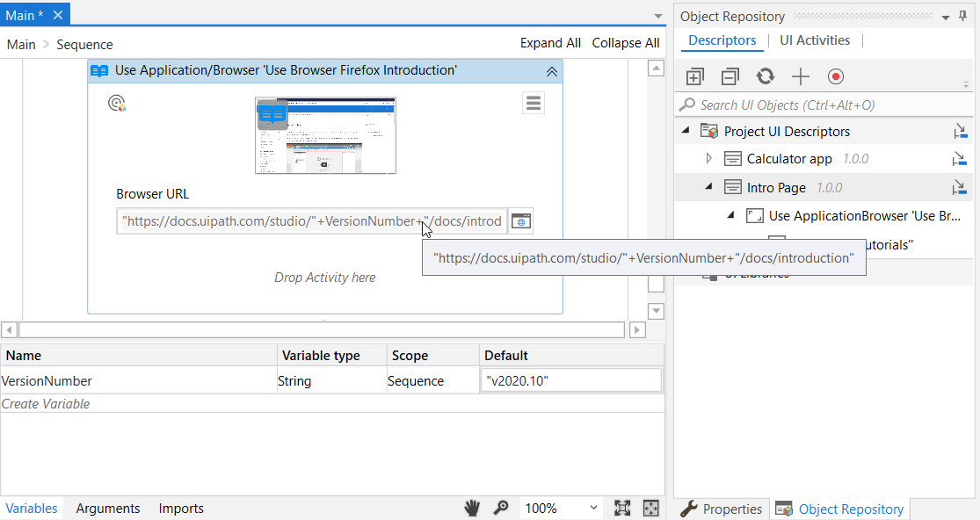This screenshot has width=980, height=520.
Task: Open the Arguments panel tab
Action: 107,509
